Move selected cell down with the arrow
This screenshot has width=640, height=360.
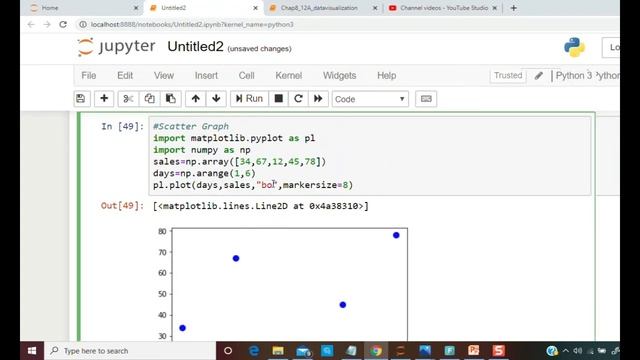(x=216, y=99)
